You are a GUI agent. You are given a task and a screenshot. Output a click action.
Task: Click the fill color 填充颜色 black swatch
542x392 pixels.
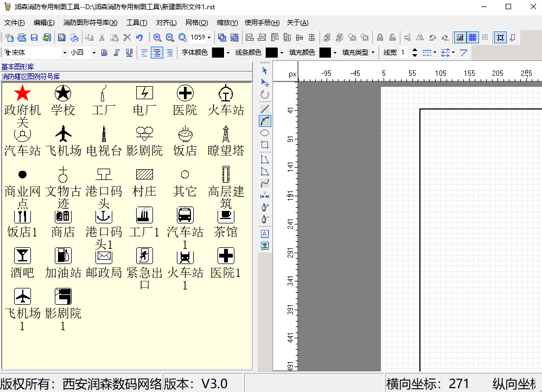coord(324,53)
